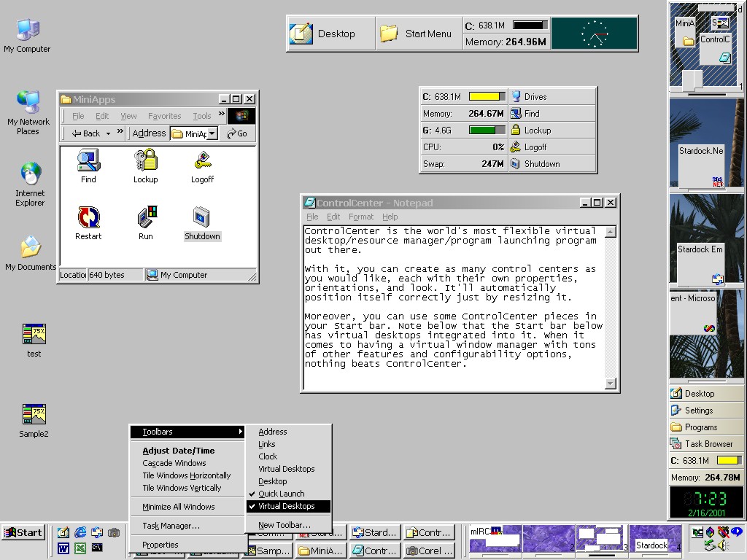Select My Documents desktop icon
Image resolution: width=747 pixels, height=560 pixels.
31,253
